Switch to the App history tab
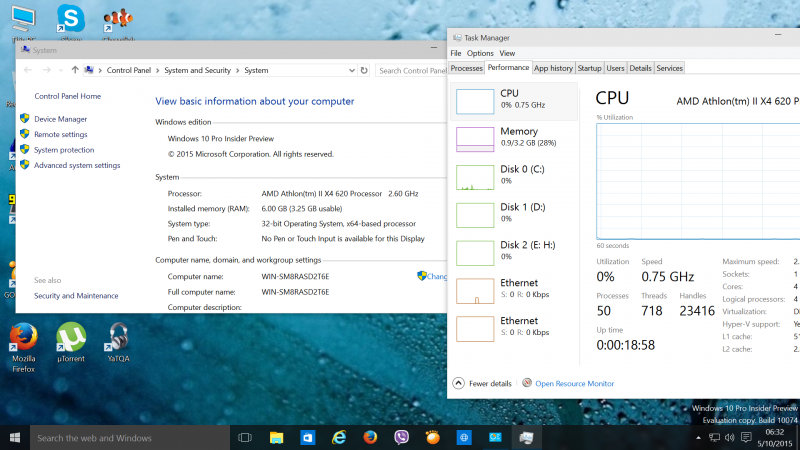 pyautogui.click(x=553, y=68)
